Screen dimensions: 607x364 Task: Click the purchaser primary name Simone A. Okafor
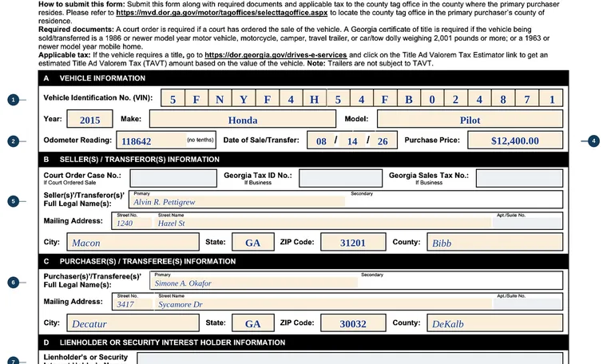[x=254, y=281]
